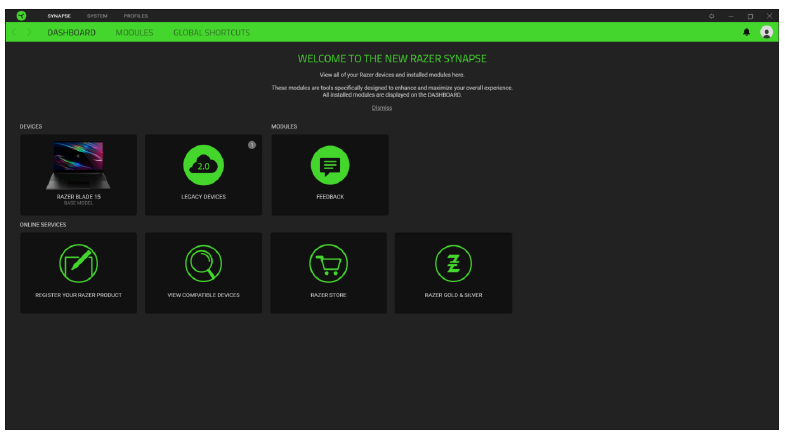
Task: Click the Razer logo in title bar
Action: 21,16
